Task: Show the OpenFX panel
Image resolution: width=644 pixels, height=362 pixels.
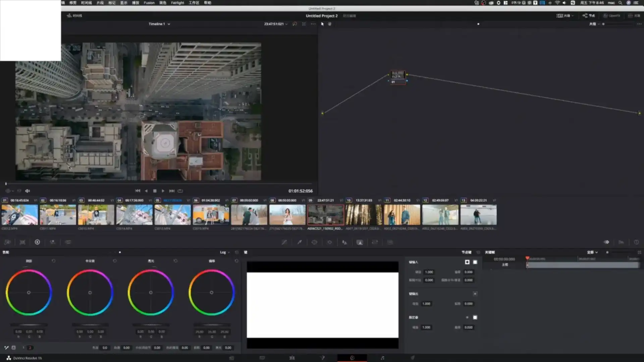Action: tap(611, 15)
